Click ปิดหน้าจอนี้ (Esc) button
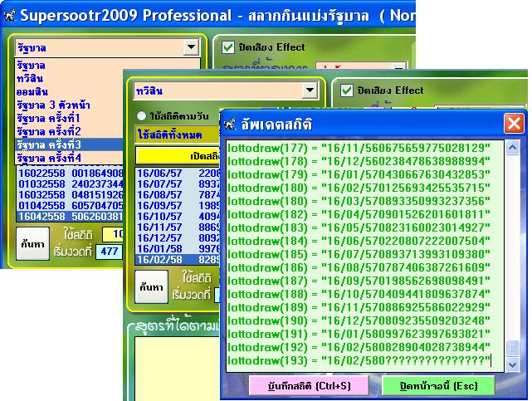 [438, 386]
